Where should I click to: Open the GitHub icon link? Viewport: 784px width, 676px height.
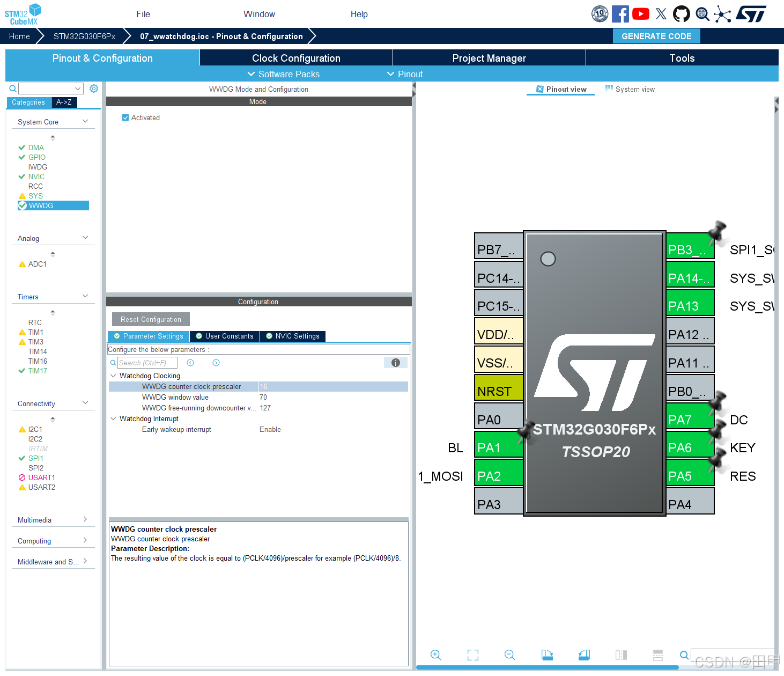682,14
